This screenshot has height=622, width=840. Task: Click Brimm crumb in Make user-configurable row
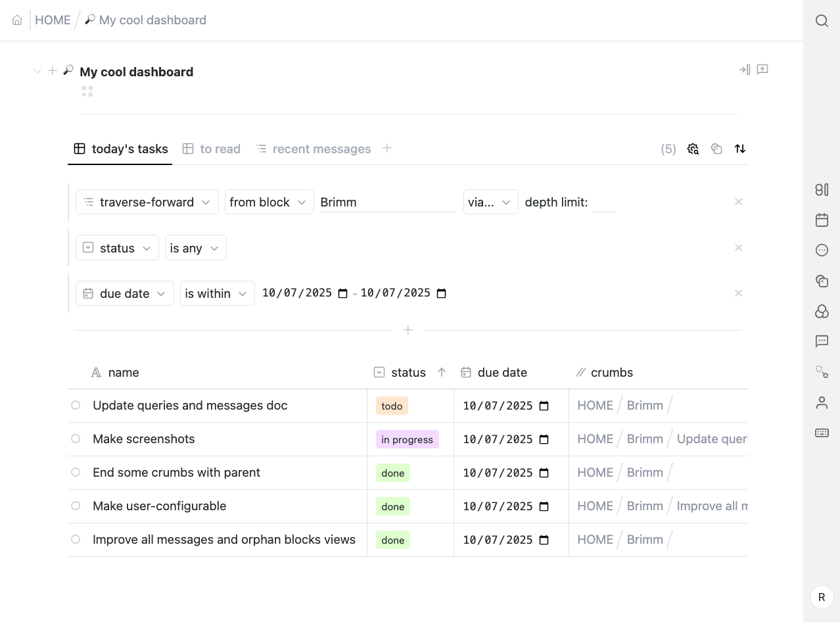(645, 506)
